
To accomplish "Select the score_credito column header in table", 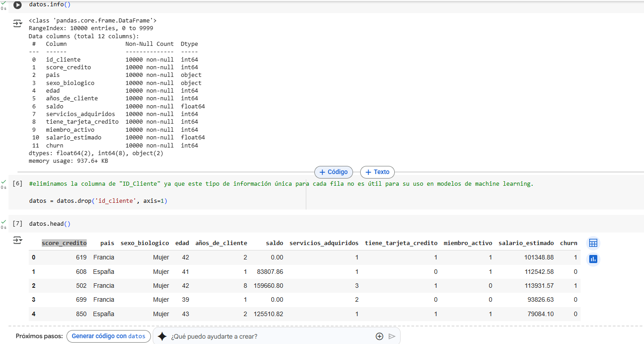I will pos(64,243).
